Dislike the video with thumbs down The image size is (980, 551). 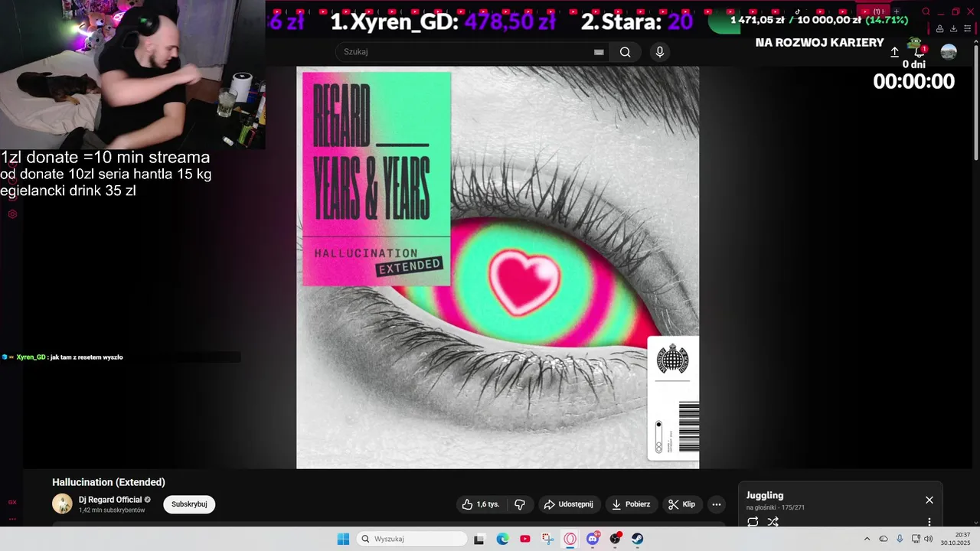point(520,504)
